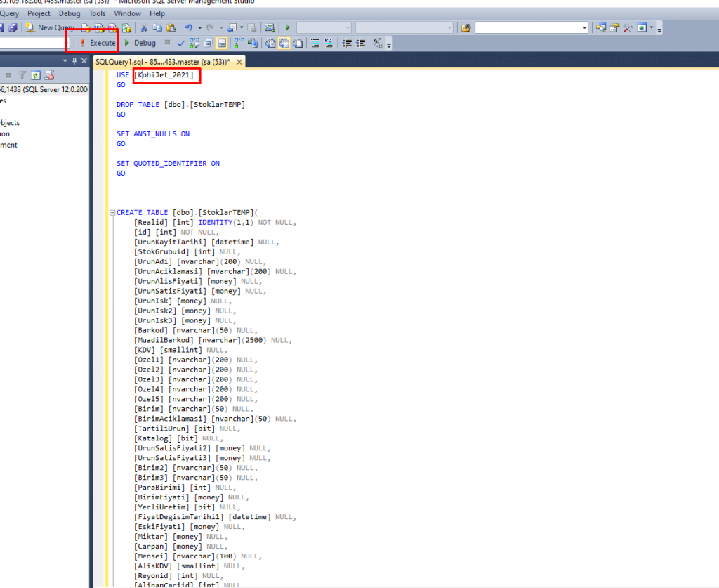Open the Window menu
Image resolution: width=719 pixels, height=588 pixels.
point(128,13)
